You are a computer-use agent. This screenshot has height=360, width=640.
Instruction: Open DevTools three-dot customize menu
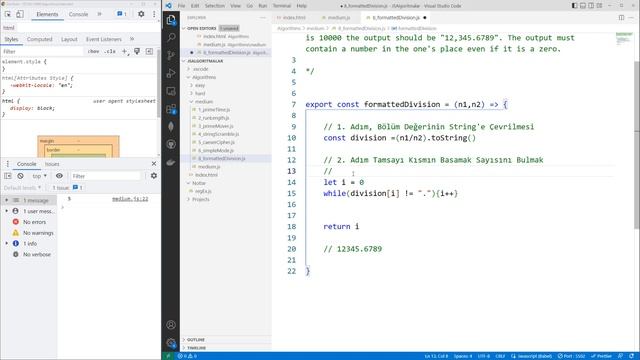click(154, 14)
